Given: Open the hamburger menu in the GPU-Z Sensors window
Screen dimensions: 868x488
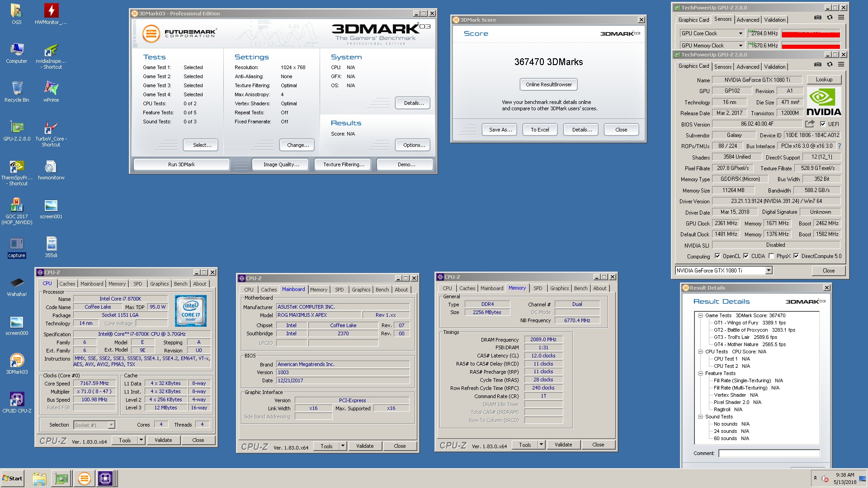Looking at the screenshot, I should [x=841, y=18].
